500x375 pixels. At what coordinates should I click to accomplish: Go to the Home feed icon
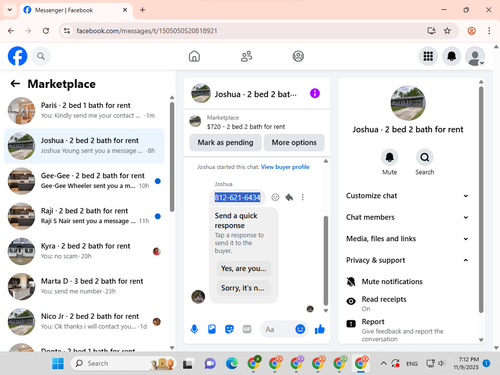coord(194,56)
